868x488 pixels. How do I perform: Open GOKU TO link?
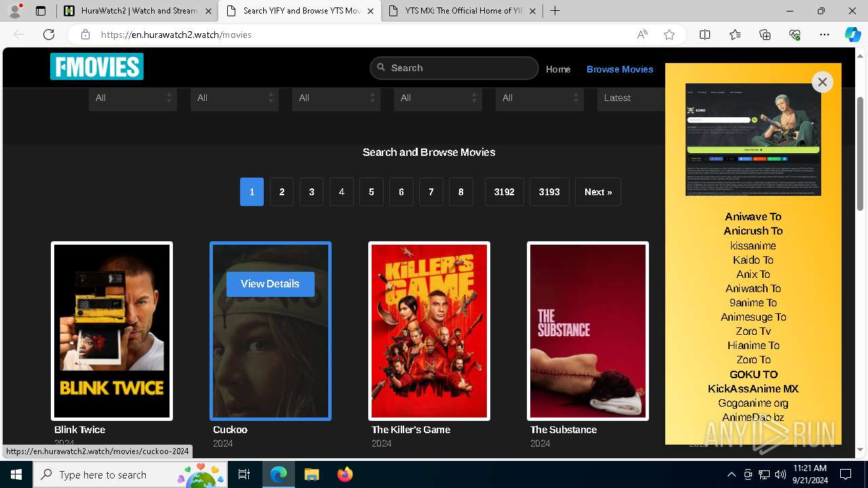click(753, 374)
